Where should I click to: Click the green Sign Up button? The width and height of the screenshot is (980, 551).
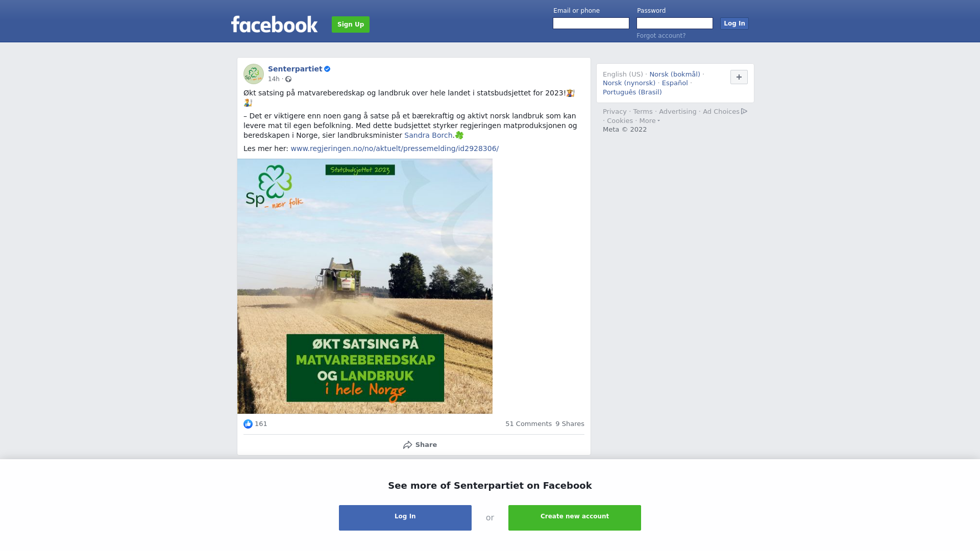[x=351, y=24]
